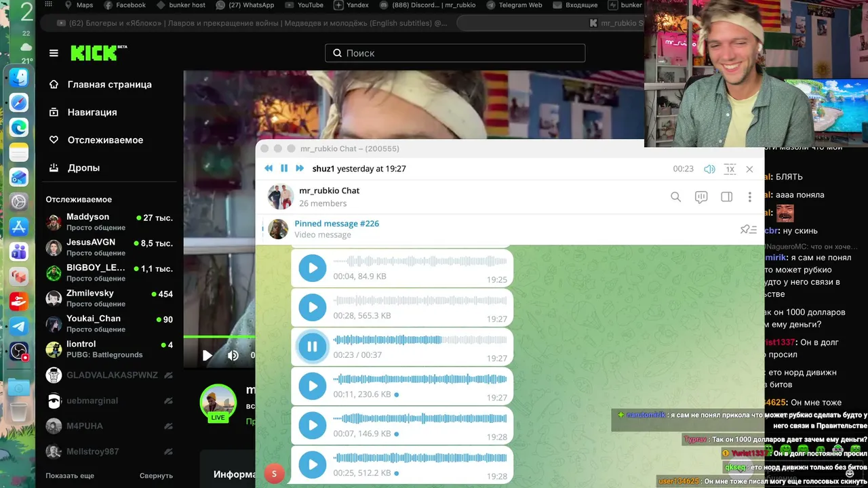Open Telegram from the Dock
Screen dimensions: 868x488
tap(19, 327)
